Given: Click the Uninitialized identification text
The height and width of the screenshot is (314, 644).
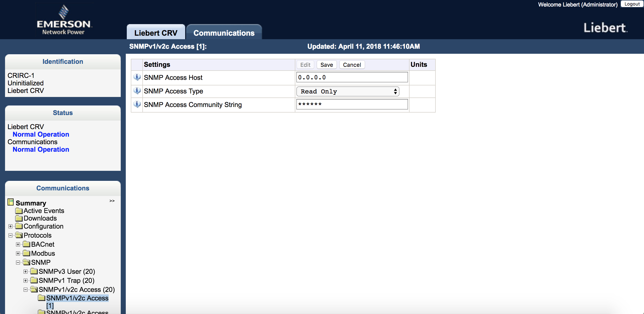Looking at the screenshot, I should (26, 83).
